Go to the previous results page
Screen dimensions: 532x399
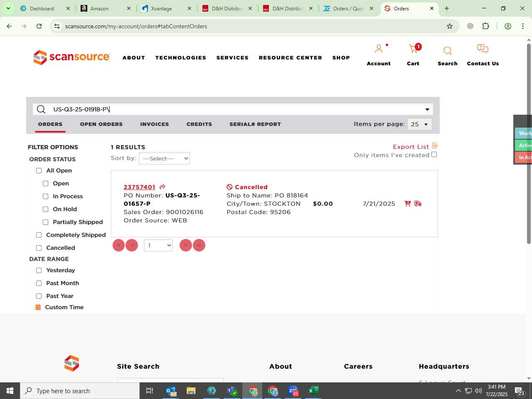[x=132, y=245]
